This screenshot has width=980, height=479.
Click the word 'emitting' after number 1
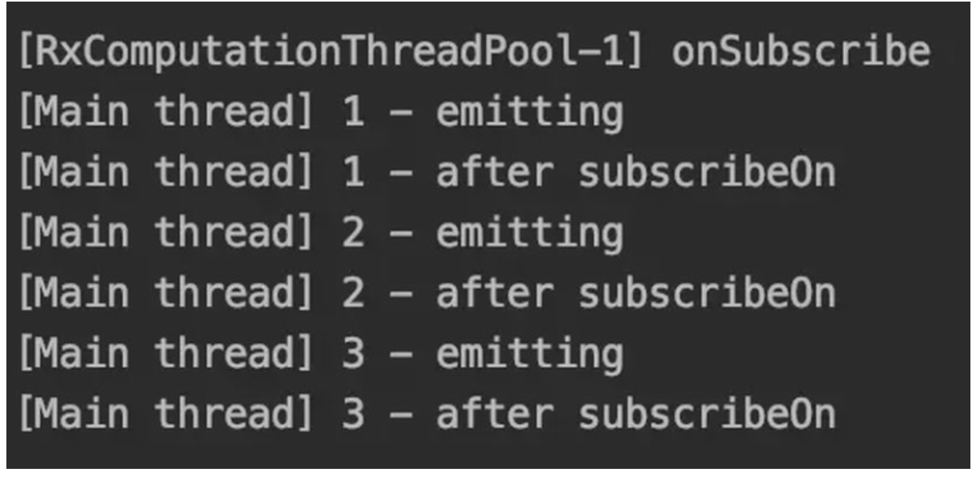(x=530, y=113)
